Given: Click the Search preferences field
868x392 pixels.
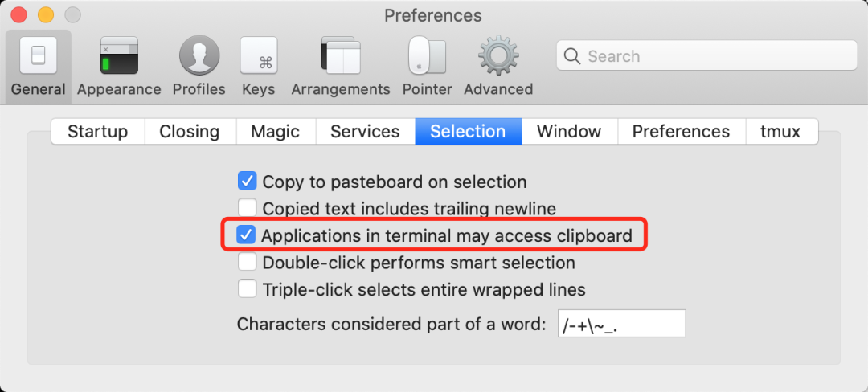Looking at the screenshot, I should [x=715, y=56].
